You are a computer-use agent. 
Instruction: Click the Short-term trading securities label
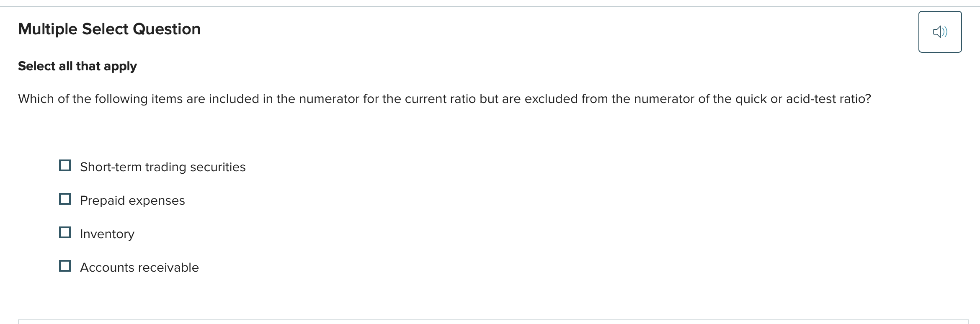tap(162, 167)
